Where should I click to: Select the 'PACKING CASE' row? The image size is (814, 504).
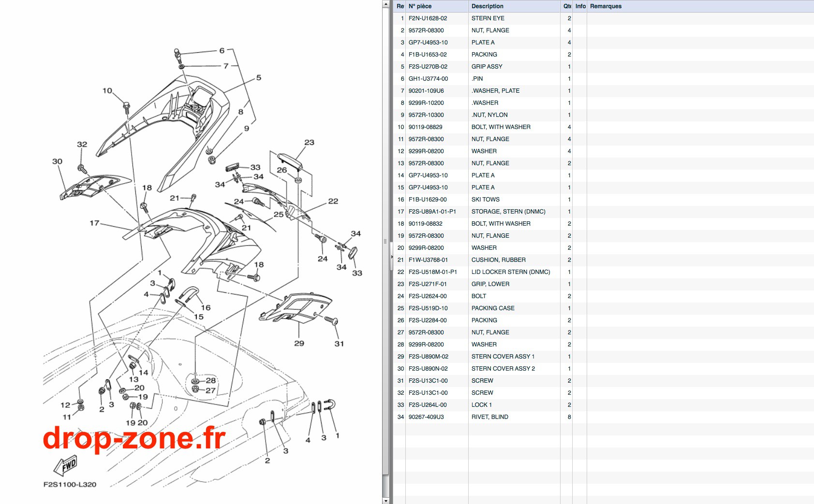604,308
